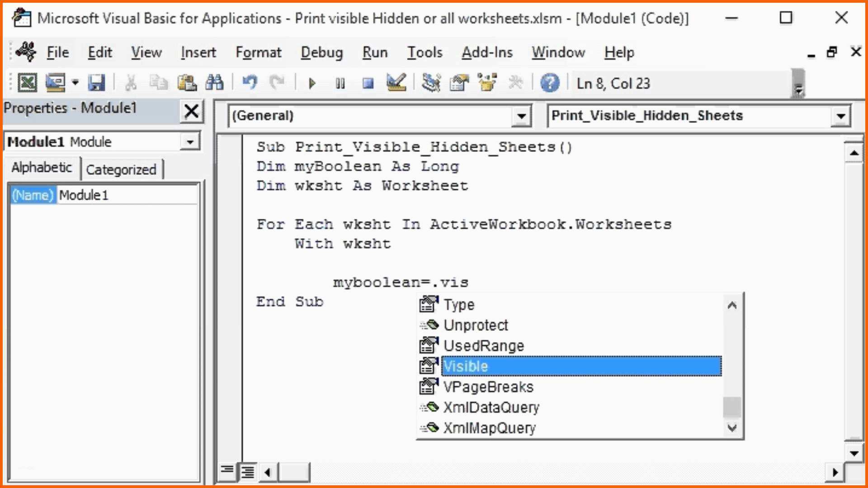The image size is (868, 488).
Task: Open the Tools menu
Action: pos(425,52)
